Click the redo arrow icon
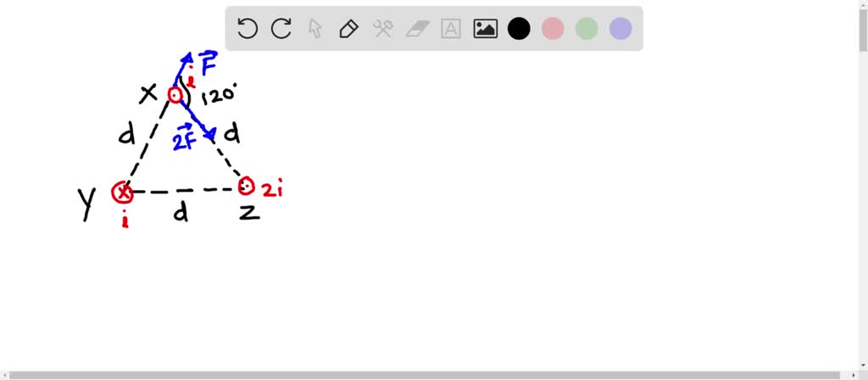868x380 pixels. [x=281, y=28]
